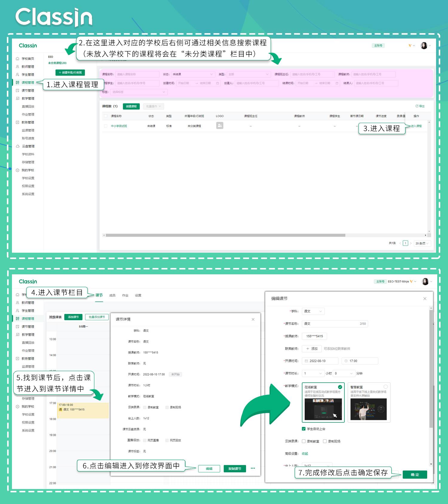Switch to the 作业 tab

coord(125,295)
